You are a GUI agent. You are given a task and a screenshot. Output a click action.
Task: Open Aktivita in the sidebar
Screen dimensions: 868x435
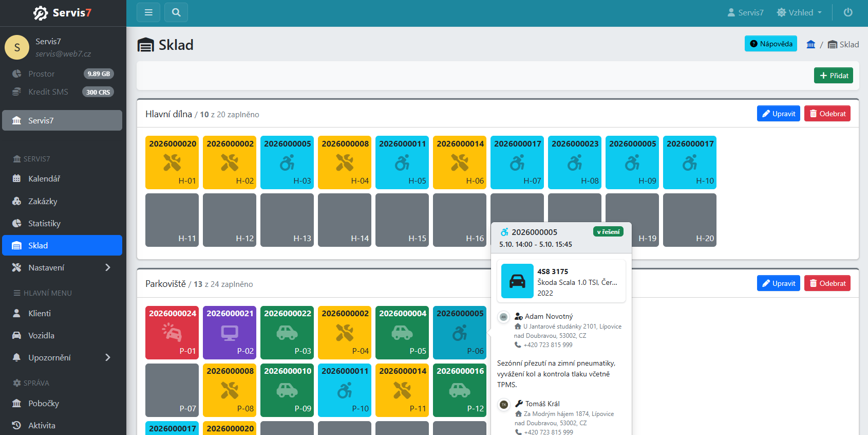point(62,425)
